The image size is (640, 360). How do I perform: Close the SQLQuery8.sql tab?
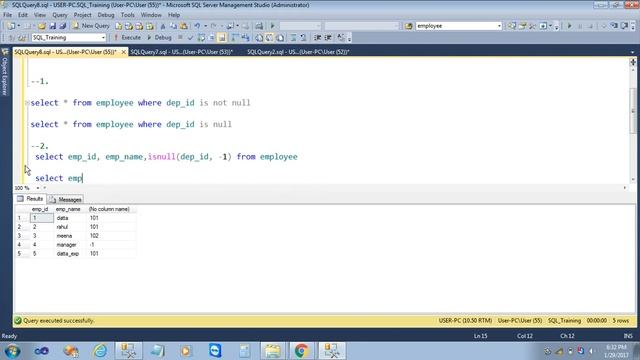pos(123,52)
